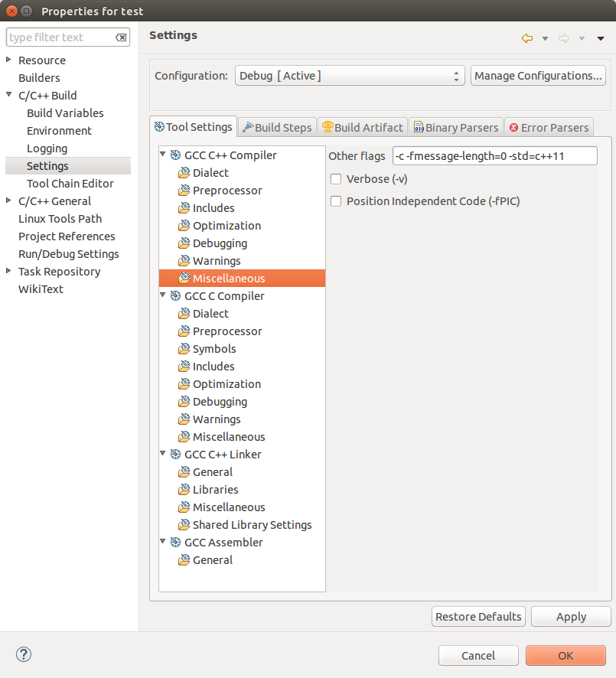Collapse the GCC C Compiler section
The height and width of the screenshot is (678, 616).
[162, 295]
